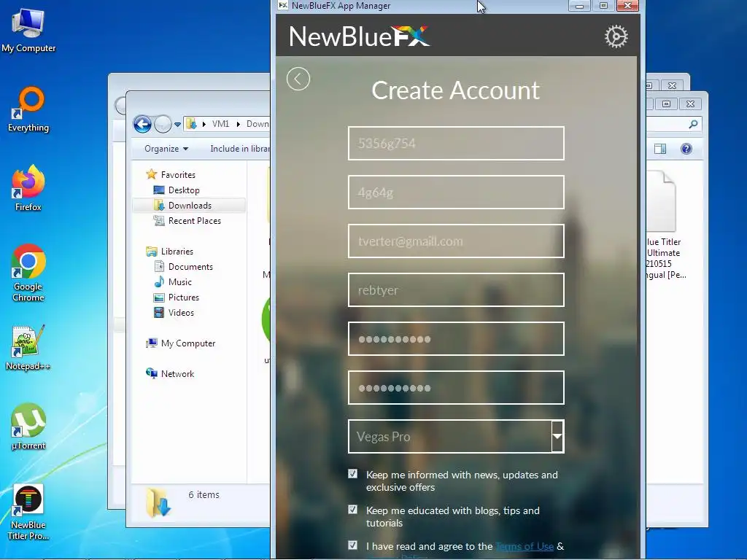Click Downloads folder icon in details pane
This screenshot has width=747, height=560.
[158, 502]
